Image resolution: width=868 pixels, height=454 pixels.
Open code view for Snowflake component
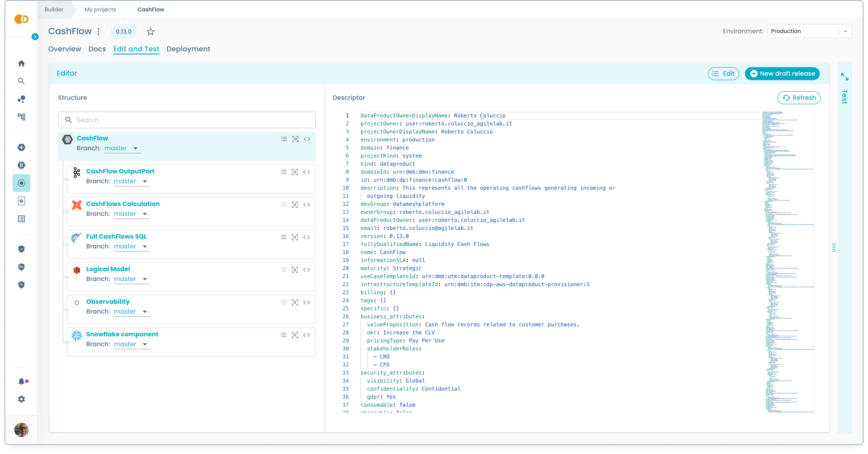pos(307,335)
